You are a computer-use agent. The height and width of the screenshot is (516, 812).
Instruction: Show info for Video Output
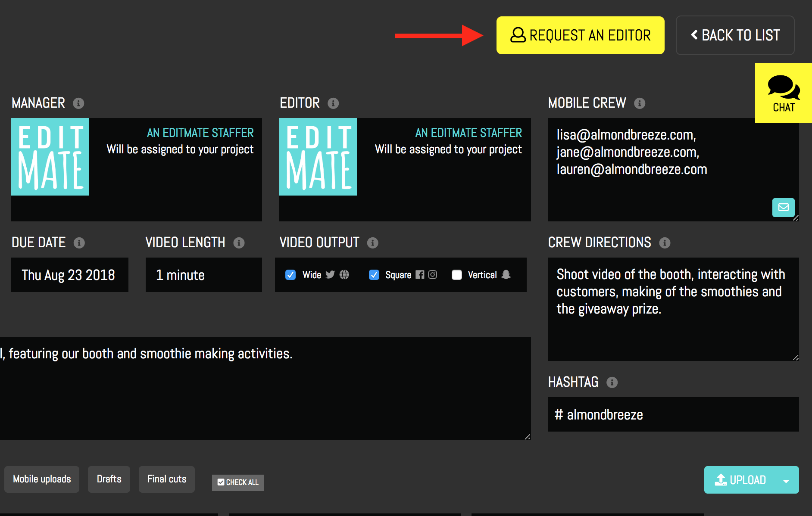point(372,243)
